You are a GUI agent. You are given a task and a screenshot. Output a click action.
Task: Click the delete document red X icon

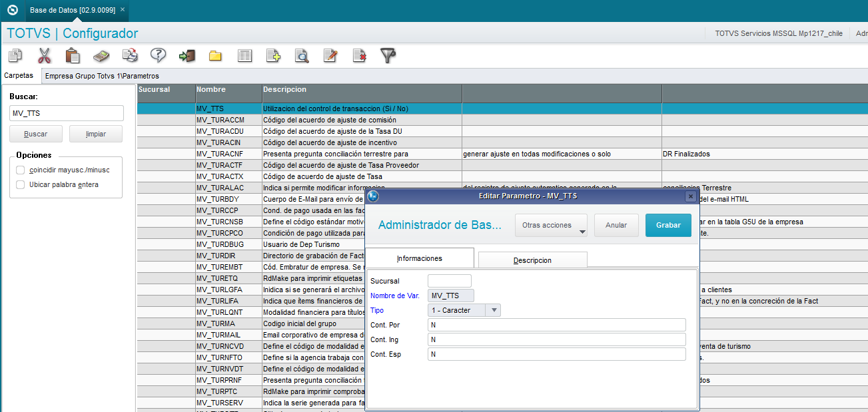click(x=360, y=56)
